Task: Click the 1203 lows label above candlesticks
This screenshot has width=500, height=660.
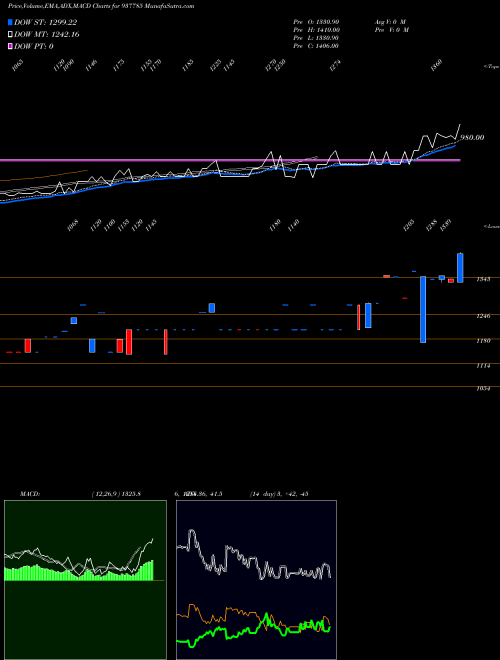Action: click(x=408, y=226)
